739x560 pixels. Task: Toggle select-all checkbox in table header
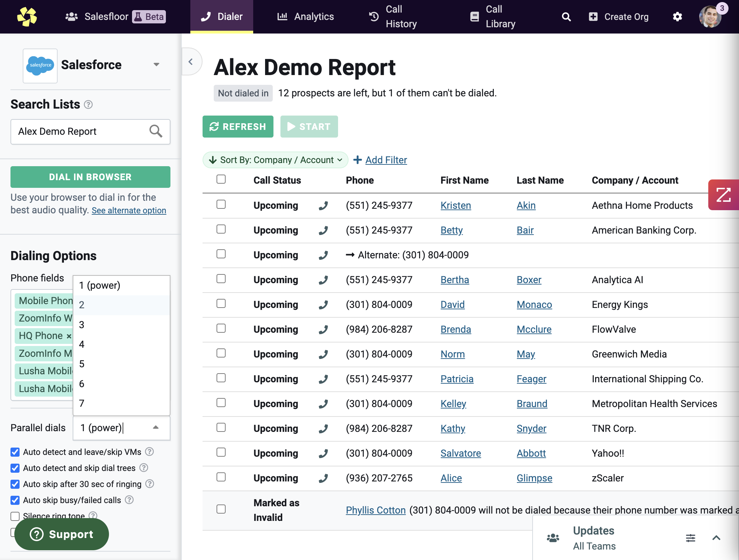tap(221, 179)
